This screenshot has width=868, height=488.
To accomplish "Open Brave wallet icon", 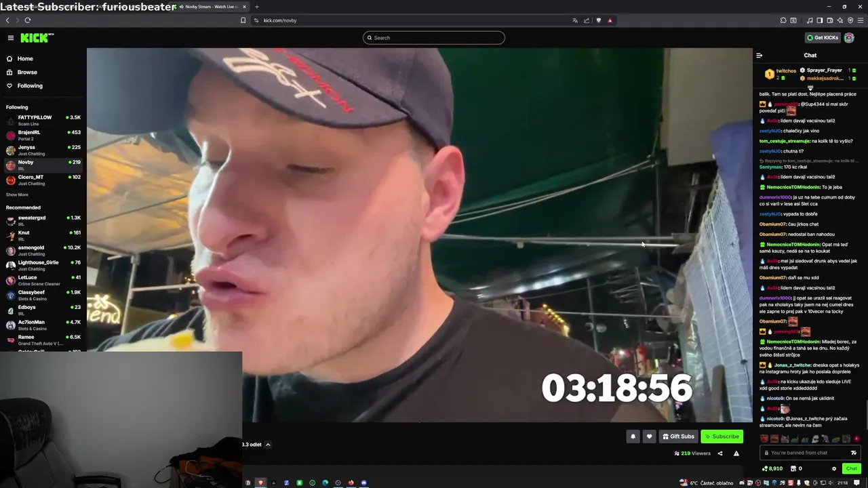I will (830, 20).
